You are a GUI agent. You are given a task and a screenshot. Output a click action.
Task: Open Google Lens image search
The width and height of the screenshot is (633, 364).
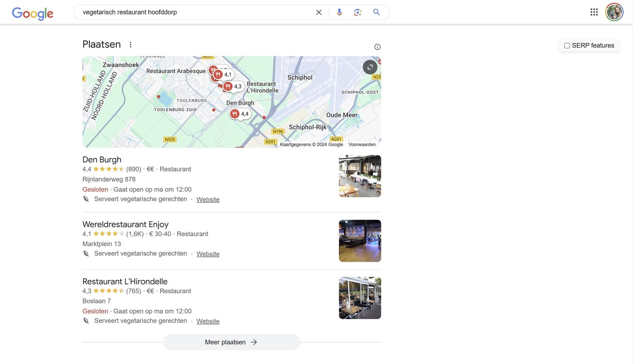[357, 12]
